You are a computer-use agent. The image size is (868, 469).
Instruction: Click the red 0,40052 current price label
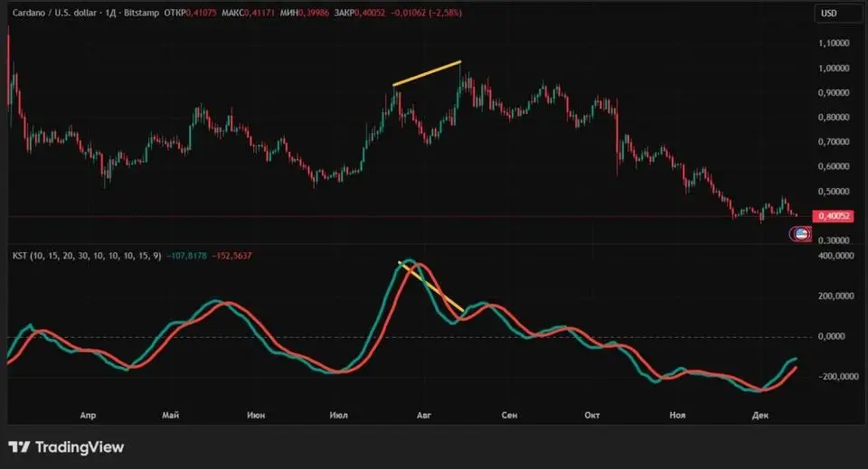(x=834, y=216)
